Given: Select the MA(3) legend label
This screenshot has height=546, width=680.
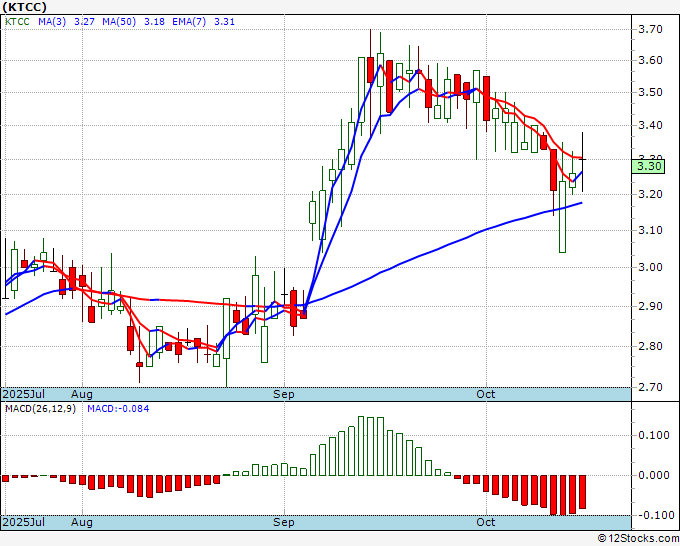Looking at the screenshot, I should pos(52,22).
